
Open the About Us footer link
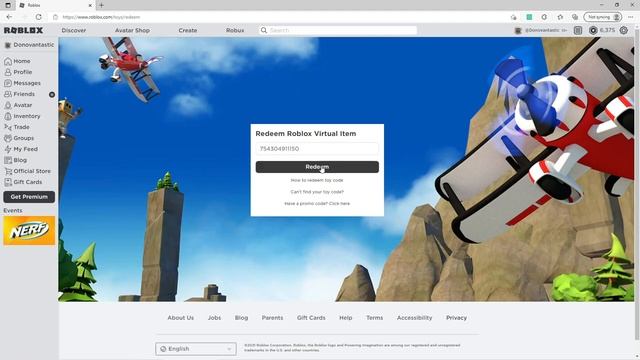(180, 318)
